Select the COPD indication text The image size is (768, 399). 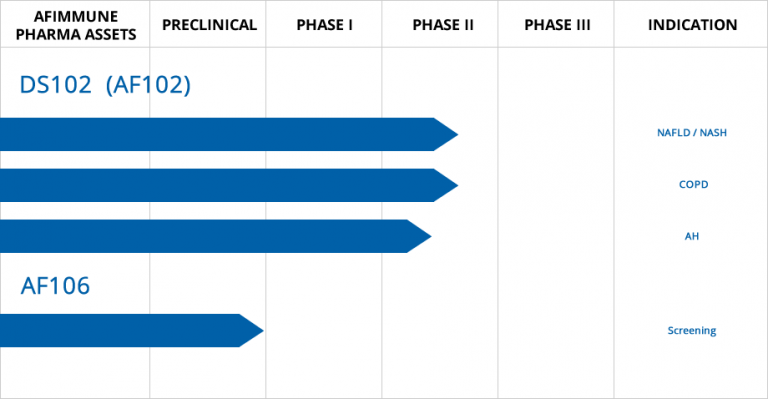[x=693, y=185]
